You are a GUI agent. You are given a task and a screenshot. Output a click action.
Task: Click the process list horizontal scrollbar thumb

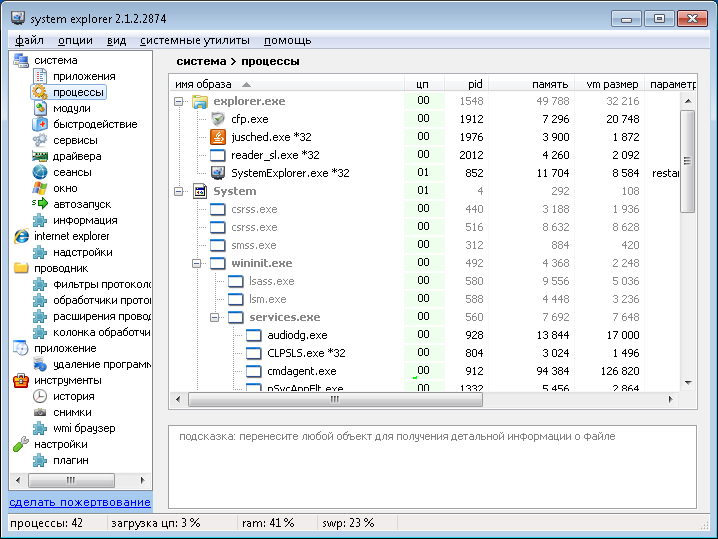tap(335, 399)
